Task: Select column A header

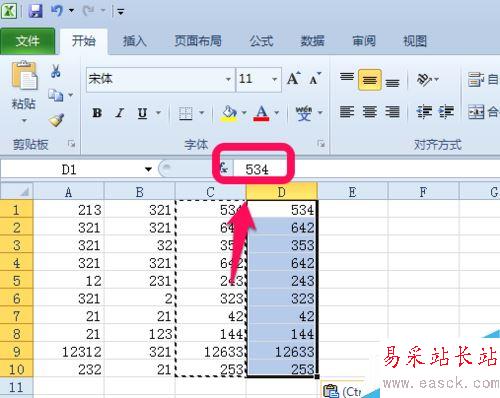Action: 69,192
